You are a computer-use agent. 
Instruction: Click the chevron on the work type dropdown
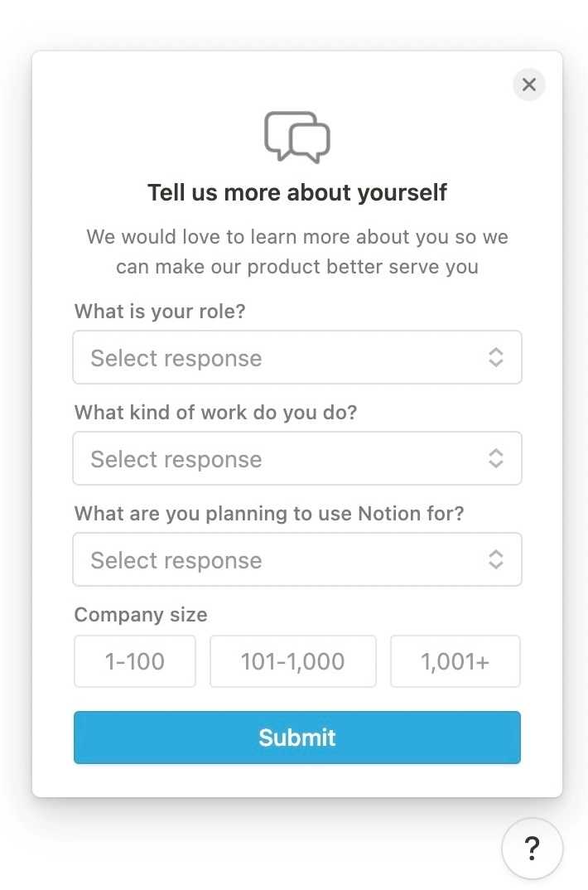click(x=495, y=458)
